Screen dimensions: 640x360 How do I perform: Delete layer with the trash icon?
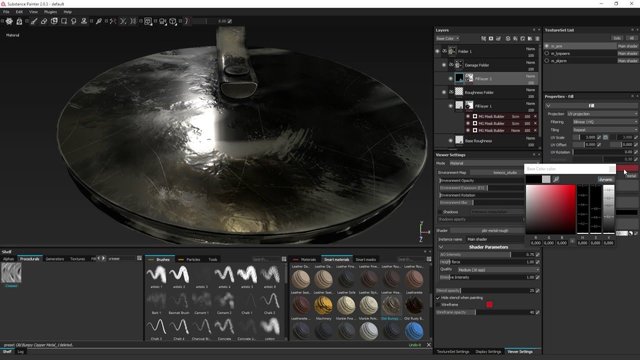click(x=537, y=38)
